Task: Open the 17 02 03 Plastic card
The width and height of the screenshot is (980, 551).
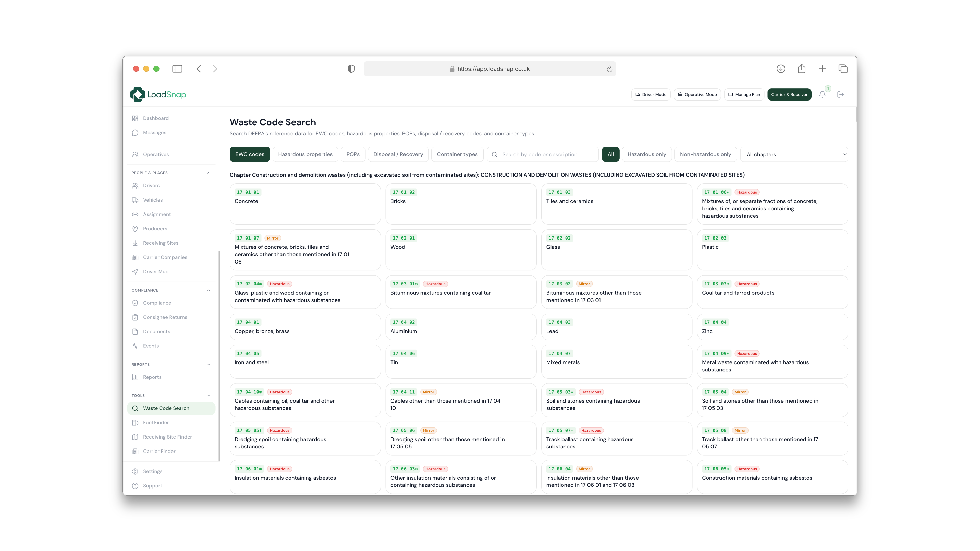Action: click(x=773, y=250)
